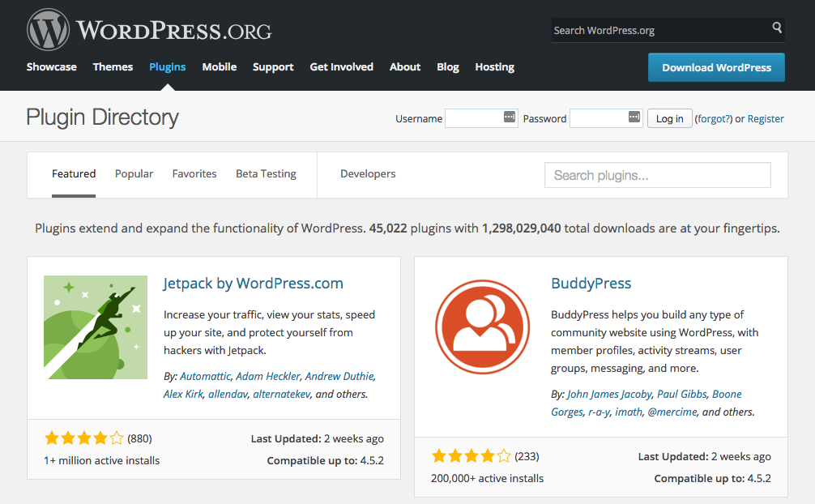Open the BuddyPress title link
815x504 pixels.
591,284
